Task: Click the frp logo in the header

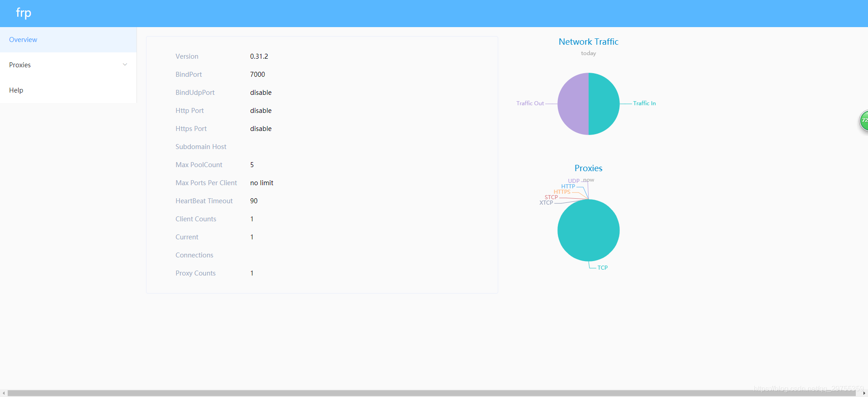Action: click(x=24, y=13)
